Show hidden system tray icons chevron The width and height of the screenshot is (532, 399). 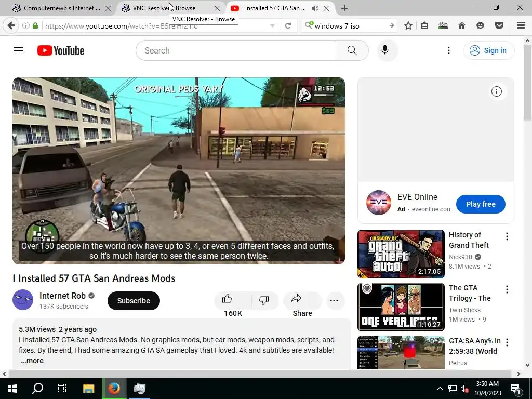(x=440, y=389)
